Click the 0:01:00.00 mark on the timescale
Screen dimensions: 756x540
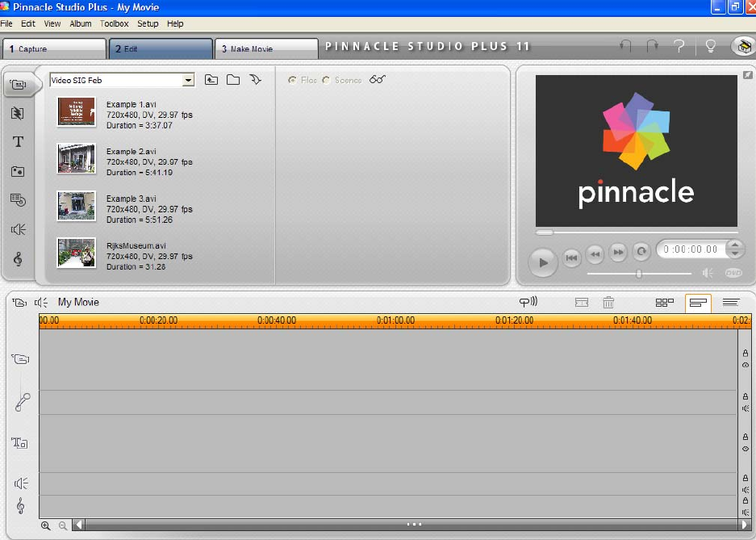click(x=395, y=320)
